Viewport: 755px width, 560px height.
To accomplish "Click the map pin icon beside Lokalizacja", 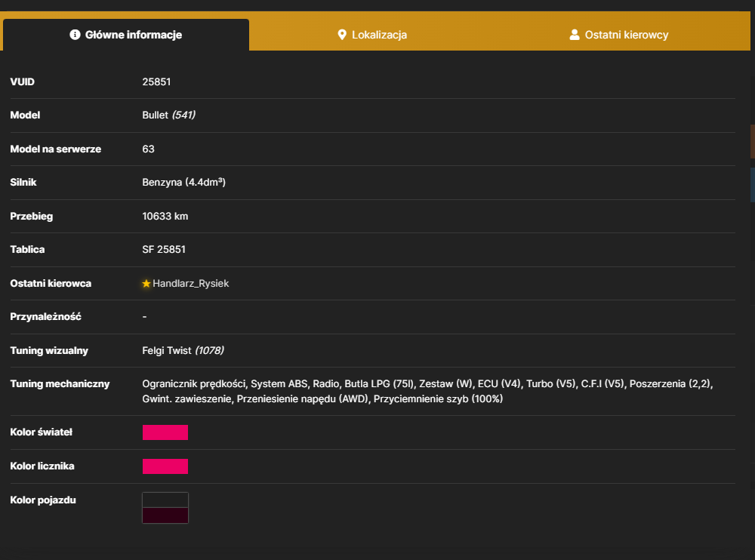I will tap(342, 35).
